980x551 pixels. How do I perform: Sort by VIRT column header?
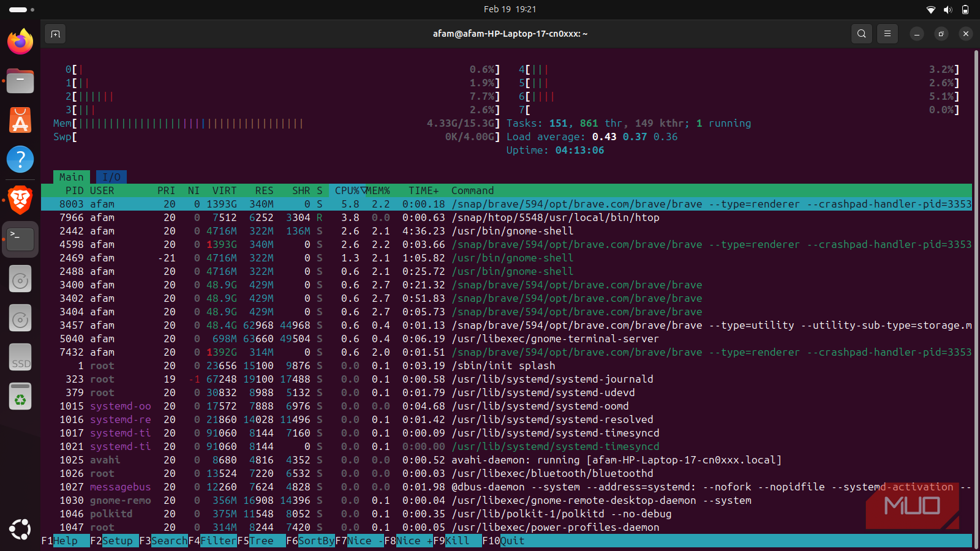225,190
